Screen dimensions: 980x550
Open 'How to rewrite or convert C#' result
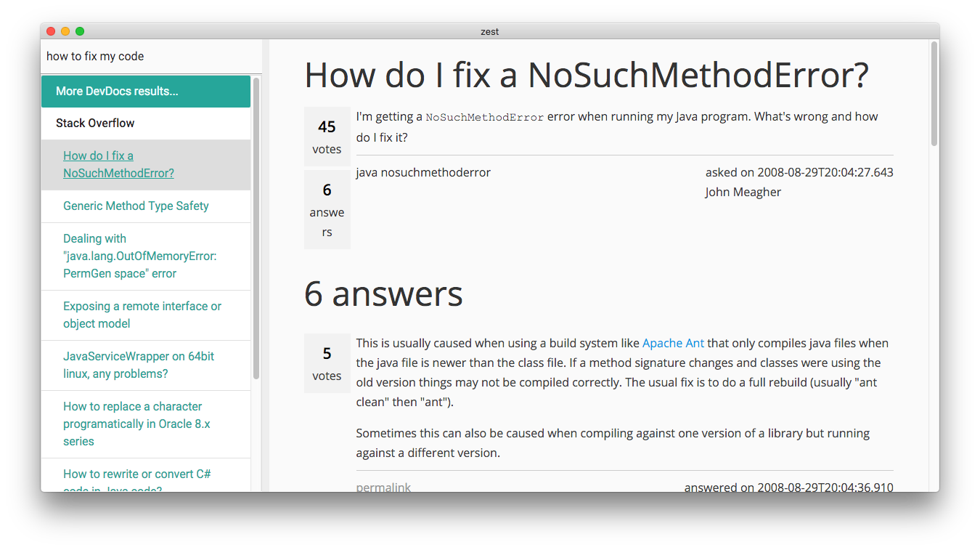146,475
